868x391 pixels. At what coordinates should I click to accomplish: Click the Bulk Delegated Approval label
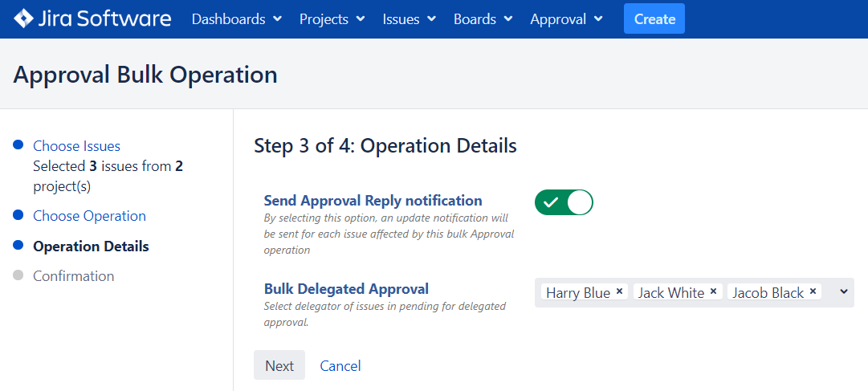(x=346, y=289)
